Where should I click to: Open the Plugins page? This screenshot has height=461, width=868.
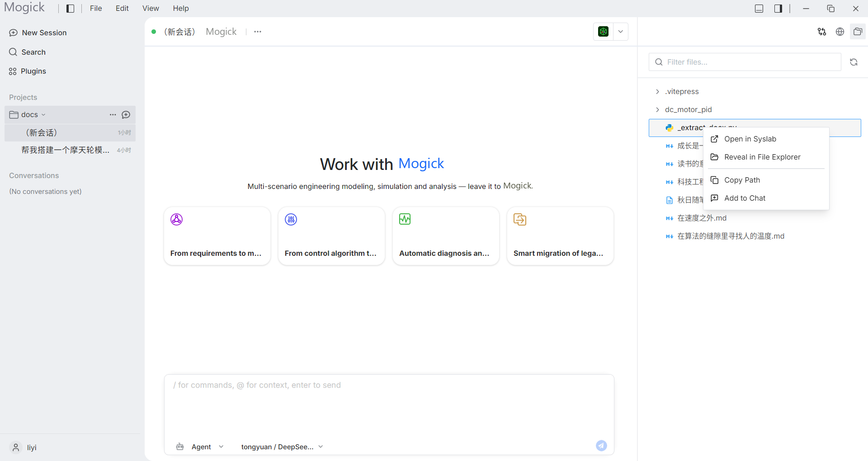(x=28, y=71)
